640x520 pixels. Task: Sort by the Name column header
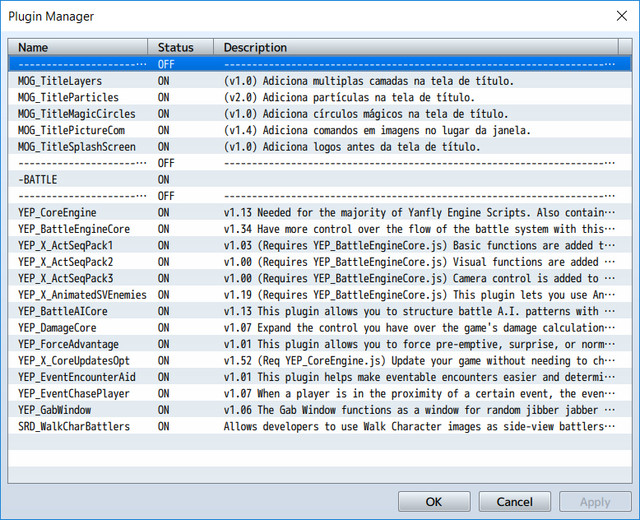78,47
